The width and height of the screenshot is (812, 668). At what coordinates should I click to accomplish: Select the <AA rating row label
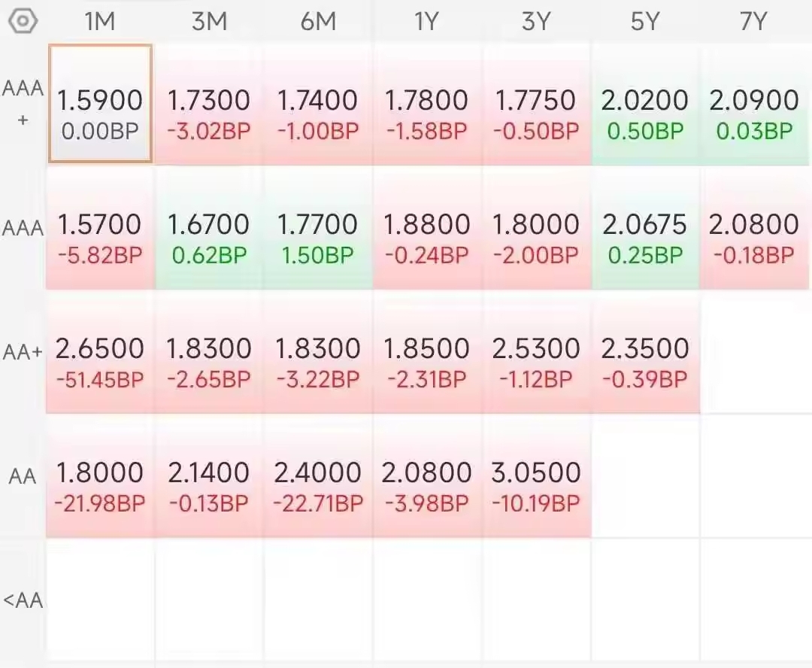pyautogui.click(x=23, y=600)
